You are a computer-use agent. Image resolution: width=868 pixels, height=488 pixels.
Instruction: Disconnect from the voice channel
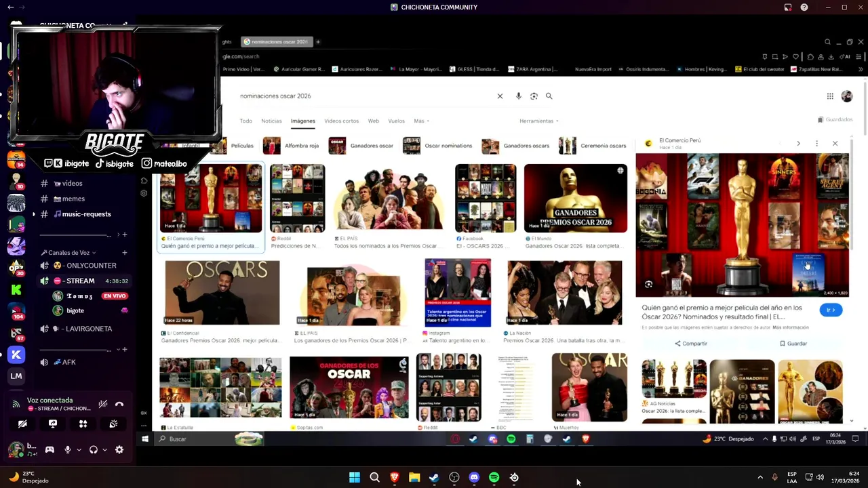[119, 404]
